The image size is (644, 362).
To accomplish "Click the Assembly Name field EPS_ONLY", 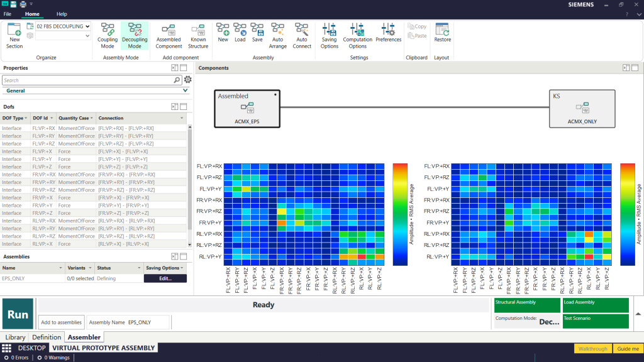I will (x=148, y=322).
